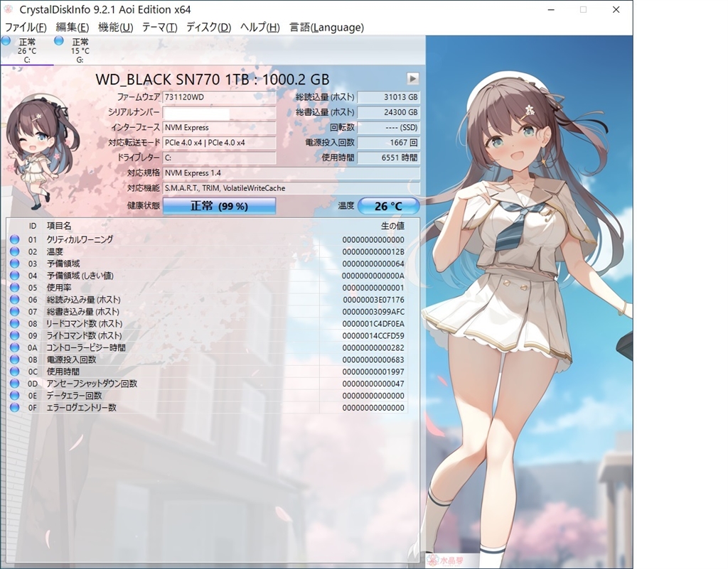Open the ファイル(F) menu
Screen dimensions: 728x569
(x=26, y=28)
